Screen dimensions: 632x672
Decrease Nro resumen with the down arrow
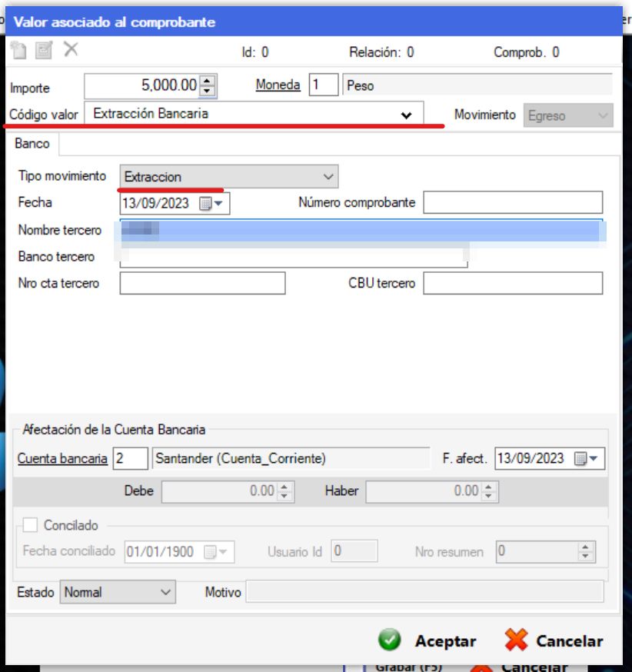tap(585, 557)
